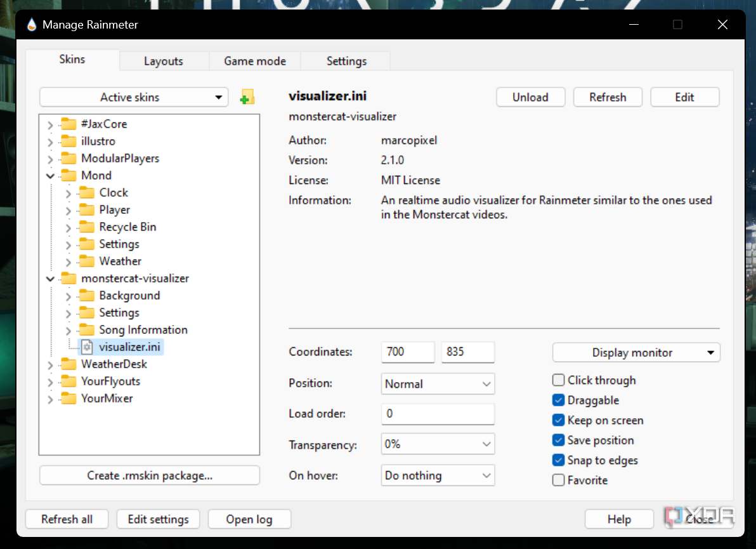
Task: Click the ModularPlayers folder icon
Action: tap(69, 158)
